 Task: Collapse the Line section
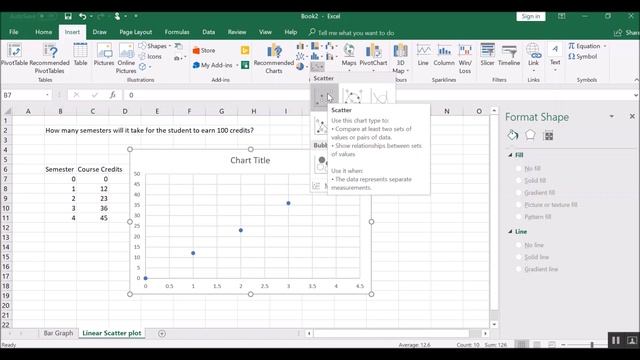(510, 231)
